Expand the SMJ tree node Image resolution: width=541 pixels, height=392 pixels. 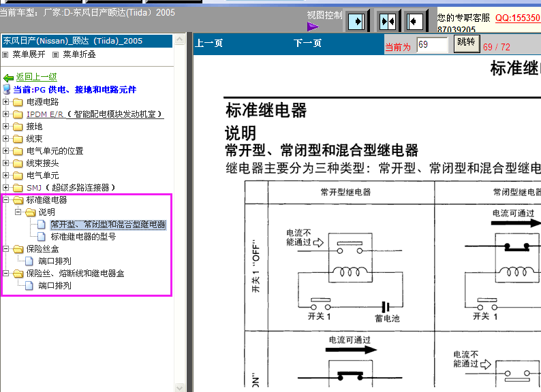(5, 188)
